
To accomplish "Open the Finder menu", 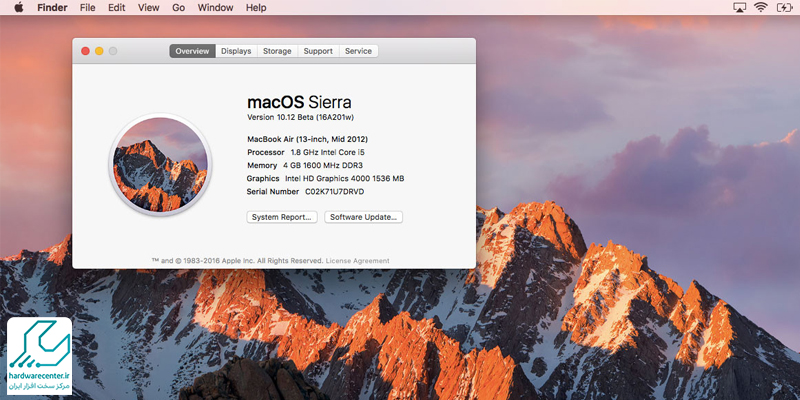I will click(x=52, y=7).
